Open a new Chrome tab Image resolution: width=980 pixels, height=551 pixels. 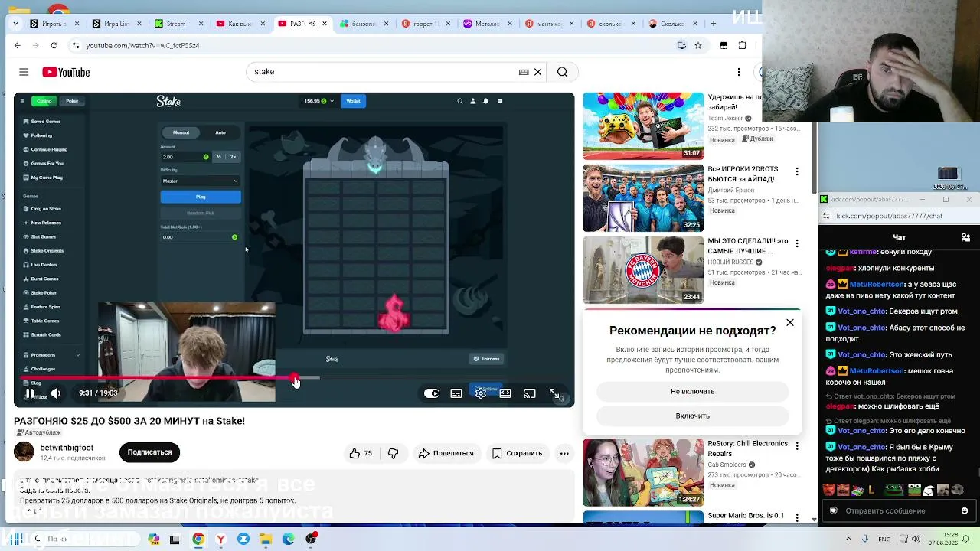tap(713, 24)
